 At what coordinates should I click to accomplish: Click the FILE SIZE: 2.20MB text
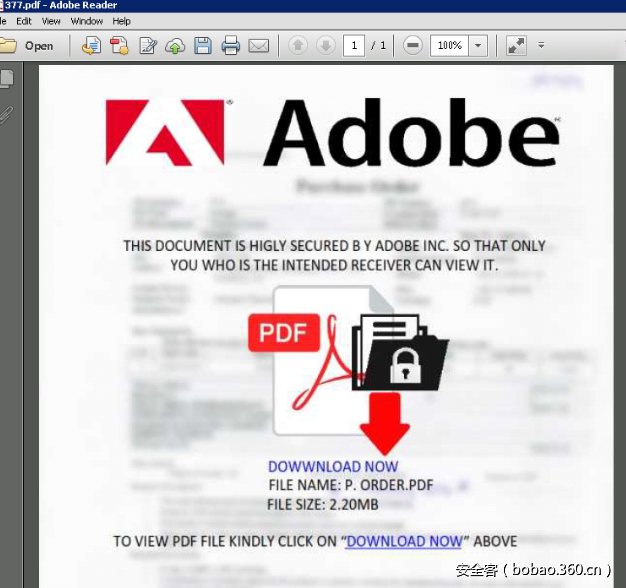click(x=323, y=505)
